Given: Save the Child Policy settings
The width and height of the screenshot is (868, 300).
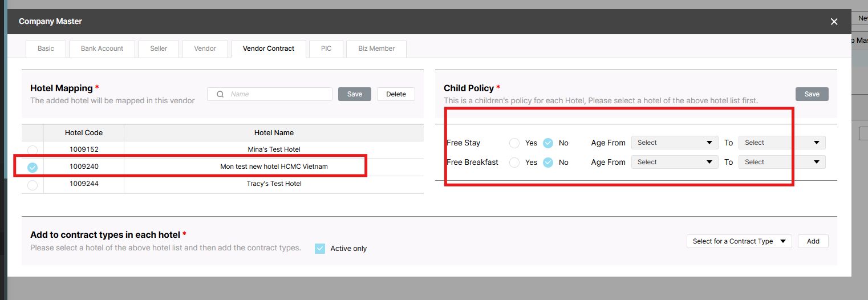Looking at the screenshot, I should pyautogui.click(x=812, y=94).
